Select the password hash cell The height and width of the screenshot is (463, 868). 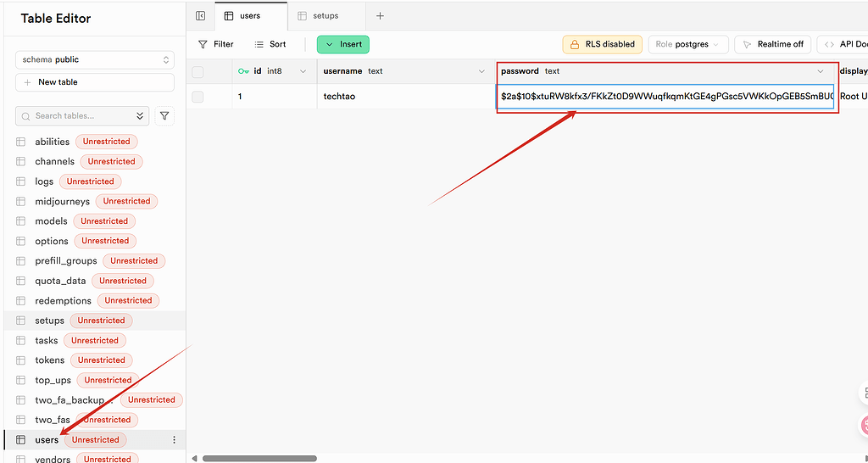(x=665, y=97)
